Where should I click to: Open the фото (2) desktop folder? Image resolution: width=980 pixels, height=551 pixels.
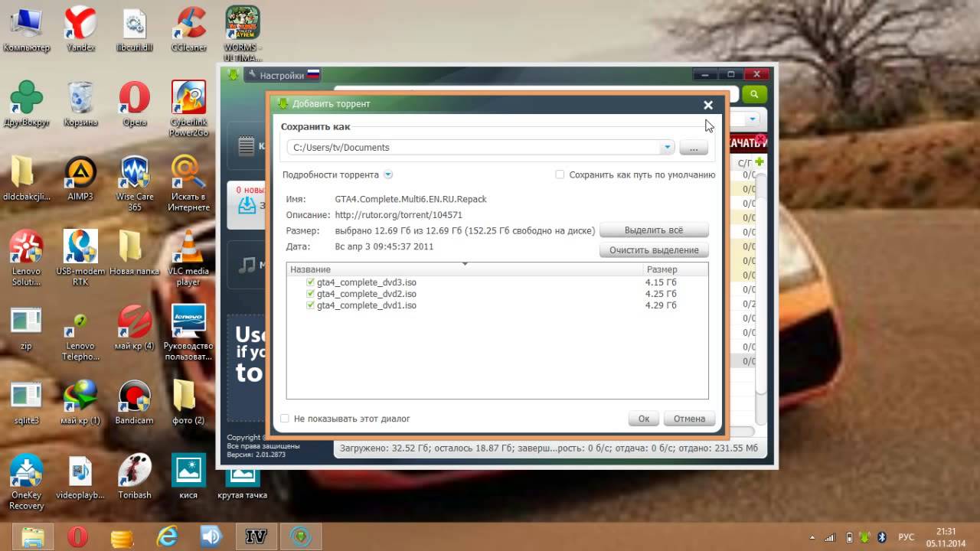click(188, 403)
